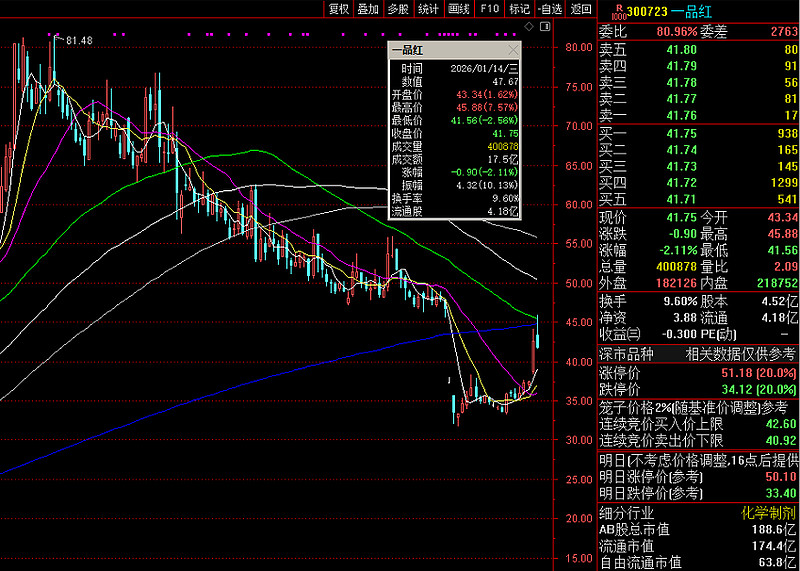Click the 化学制剂 industry link
800x571 pixels.
(769, 512)
